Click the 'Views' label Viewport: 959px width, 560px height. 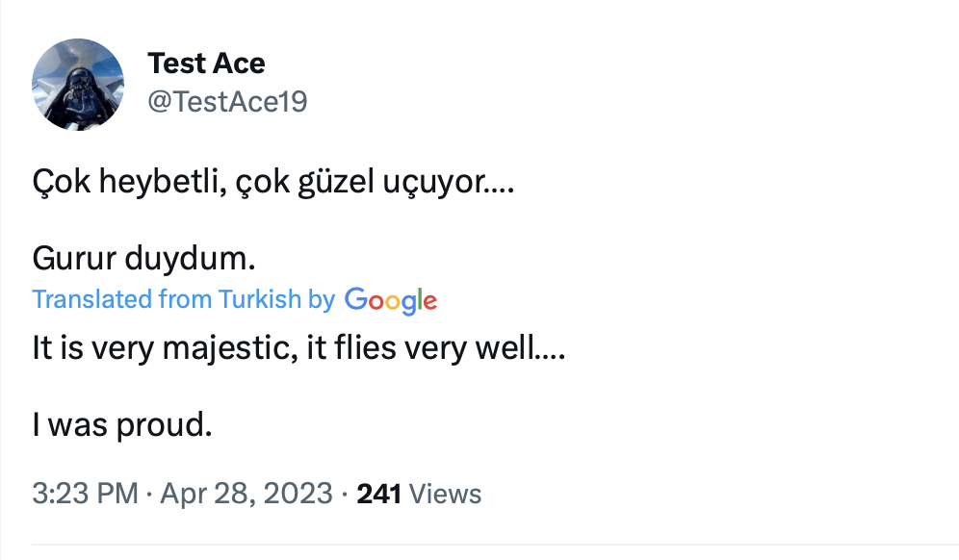point(445,495)
